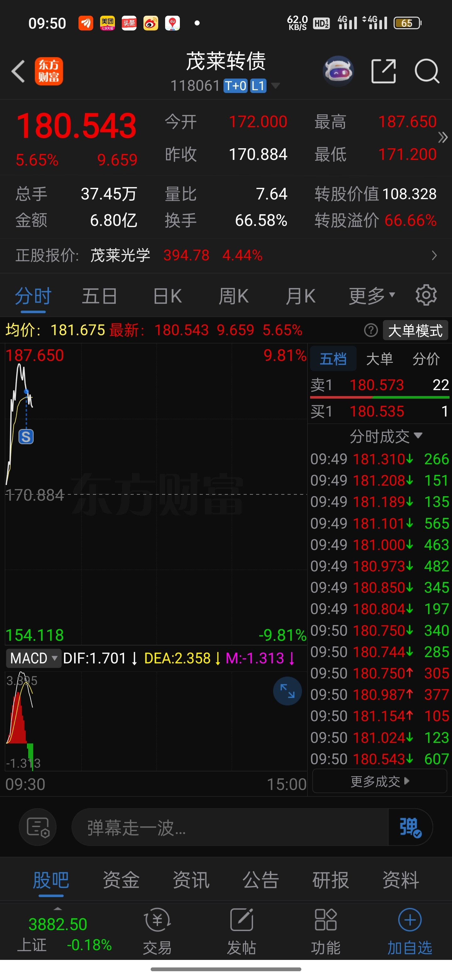Open the chevron at the end of the 正股报价 row
The width and height of the screenshot is (452, 980).
point(434,255)
